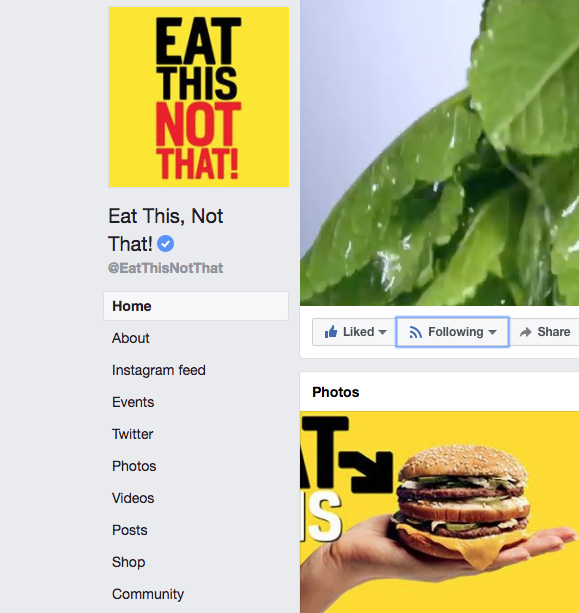The image size is (579, 613).
Task: Open the Eat This Not That profile picture
Action: (199, 97)
